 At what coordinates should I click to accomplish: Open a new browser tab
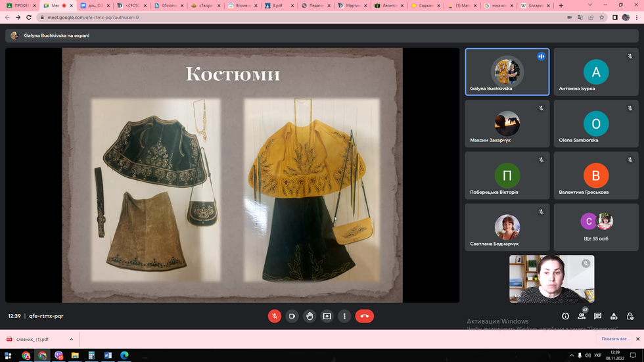click(x=561, y=5)
